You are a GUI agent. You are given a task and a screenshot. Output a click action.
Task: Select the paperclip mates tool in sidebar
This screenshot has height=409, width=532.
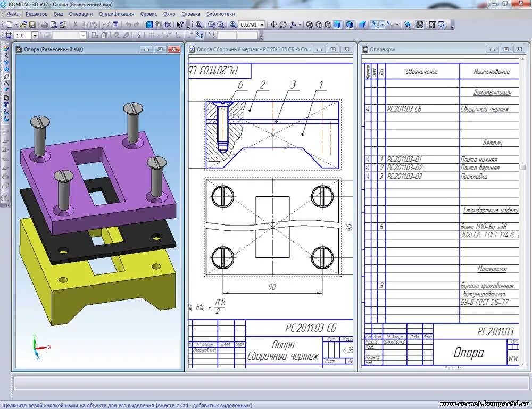click(x=6, y=77)
